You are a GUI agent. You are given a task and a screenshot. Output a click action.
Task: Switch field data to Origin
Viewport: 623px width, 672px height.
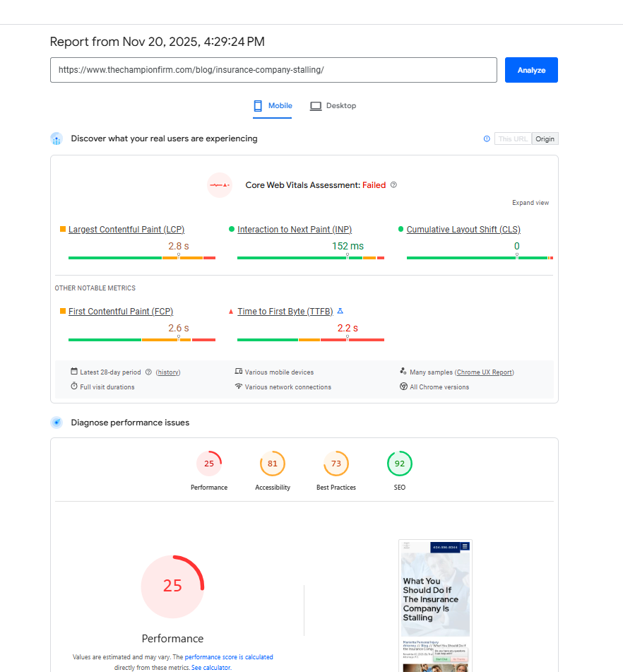[545, 138]
